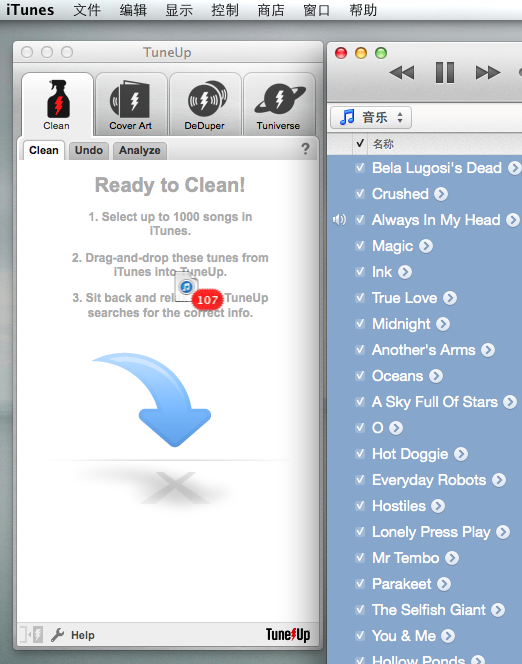Click the checkmark column header
The width and height of the screenshot is (522, 664).
click(360, 144)
